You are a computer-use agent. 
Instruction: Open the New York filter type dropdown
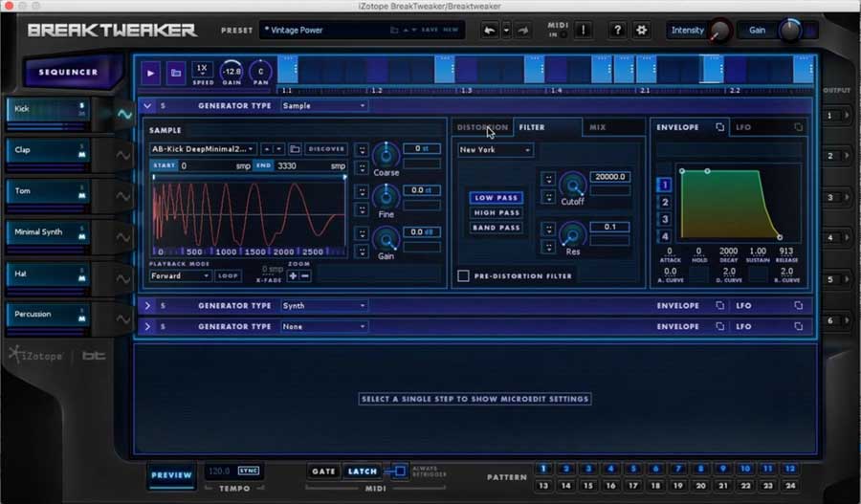pyautogui.click(x=496, y=149)
